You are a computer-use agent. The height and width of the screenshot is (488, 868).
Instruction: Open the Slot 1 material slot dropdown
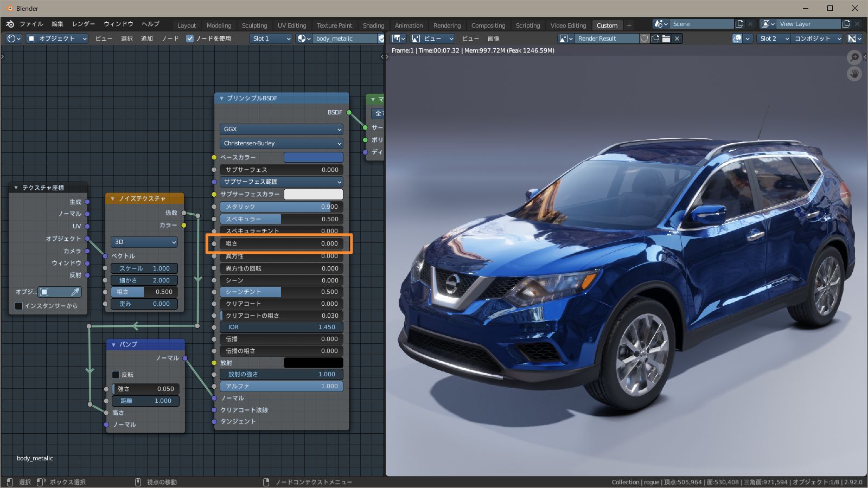tap(271, 38)
